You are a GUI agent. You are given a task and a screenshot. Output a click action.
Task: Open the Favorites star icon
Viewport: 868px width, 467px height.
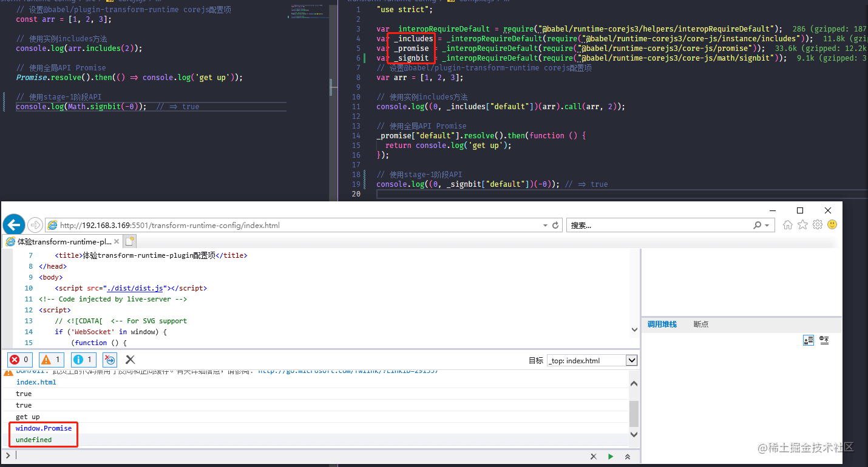802,224
